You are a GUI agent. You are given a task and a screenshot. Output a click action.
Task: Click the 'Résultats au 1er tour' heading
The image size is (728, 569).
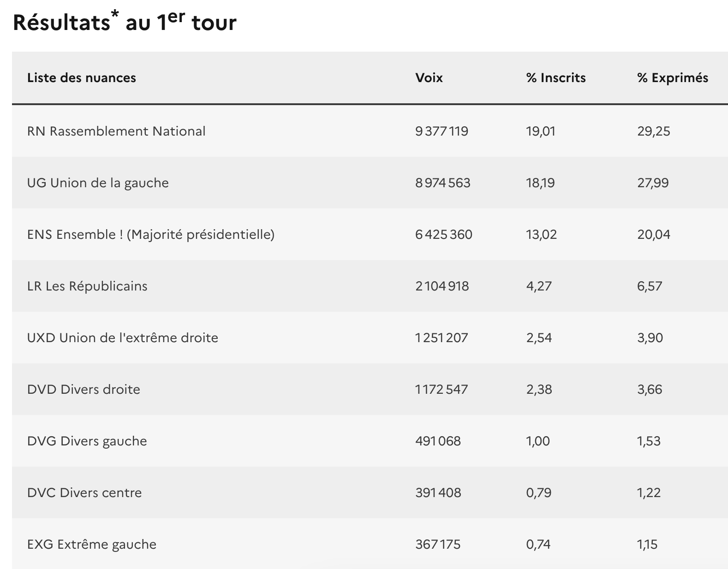point(125,22)
